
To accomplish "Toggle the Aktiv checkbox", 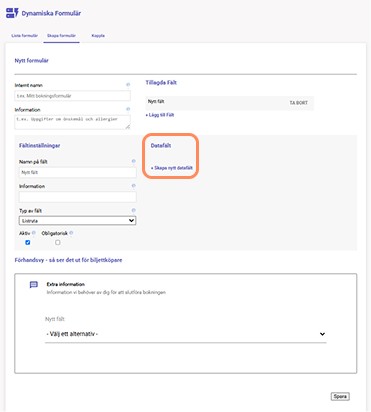I will coord(28,242).
